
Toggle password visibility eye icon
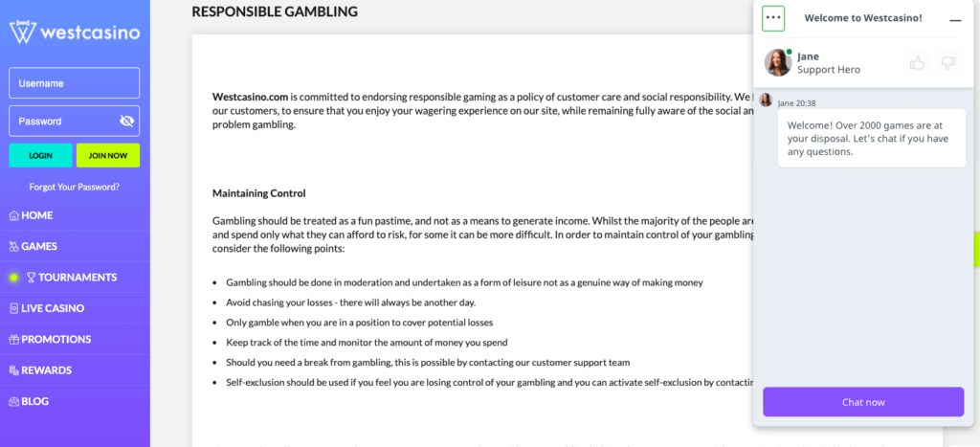126,122
